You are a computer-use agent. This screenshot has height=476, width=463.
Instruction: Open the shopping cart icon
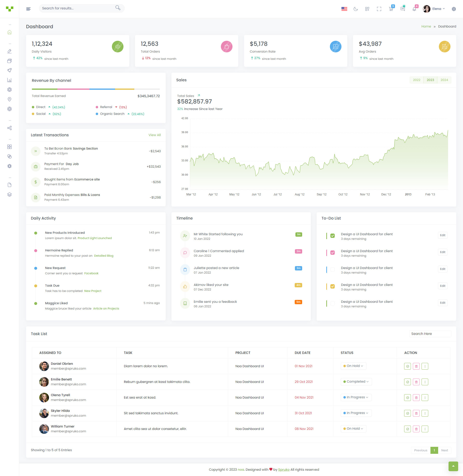click(391, 9)
